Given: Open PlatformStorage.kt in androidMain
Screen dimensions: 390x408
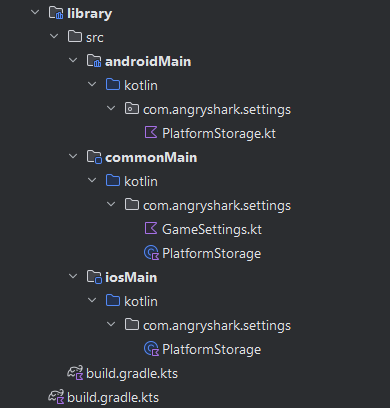Looking at the screenshot, I should pyautogui.click(x=219, y=133).
